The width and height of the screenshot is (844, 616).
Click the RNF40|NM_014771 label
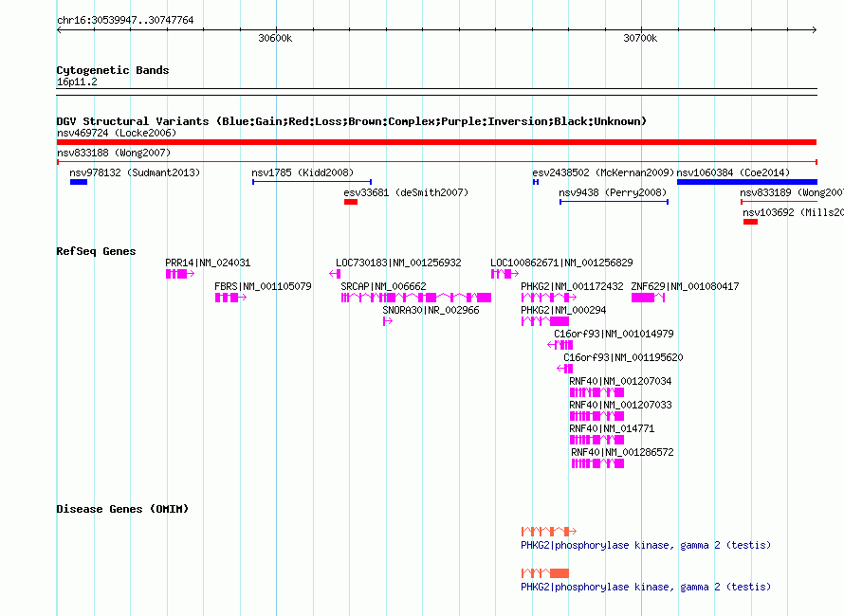pos(612,428)
